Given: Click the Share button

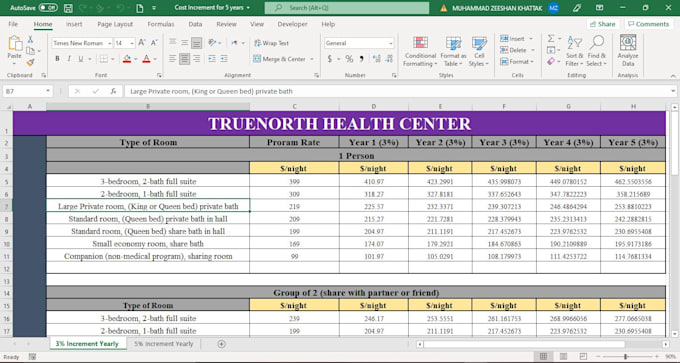Looking at the screenshot, I should point(602,24).
